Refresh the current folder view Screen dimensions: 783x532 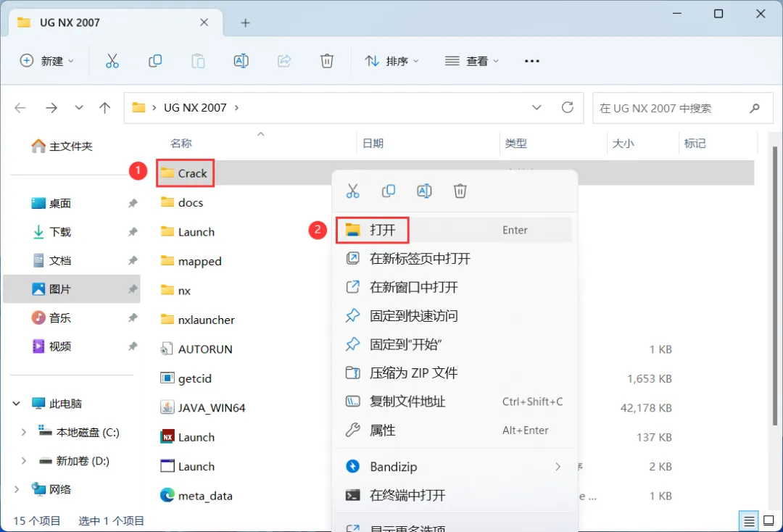(x=567, y=107)
